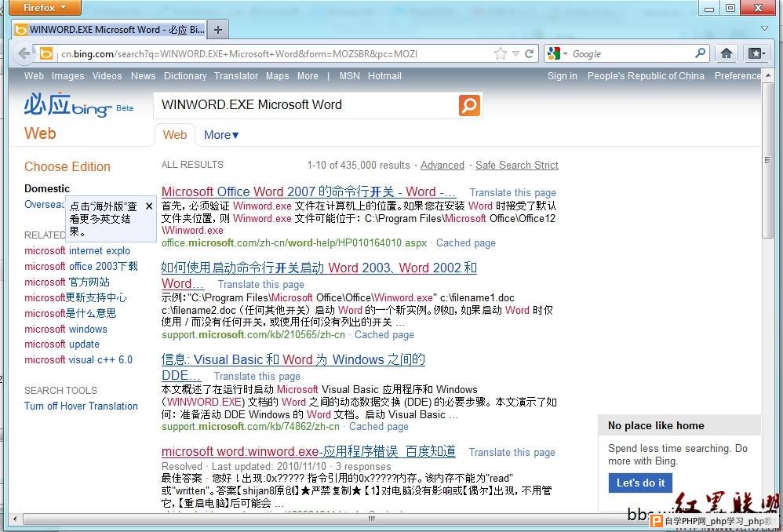Viewport: 783px width, 532px height.
Task: Open Firefox home page via house icon
Action: click(x=727, y=53)
